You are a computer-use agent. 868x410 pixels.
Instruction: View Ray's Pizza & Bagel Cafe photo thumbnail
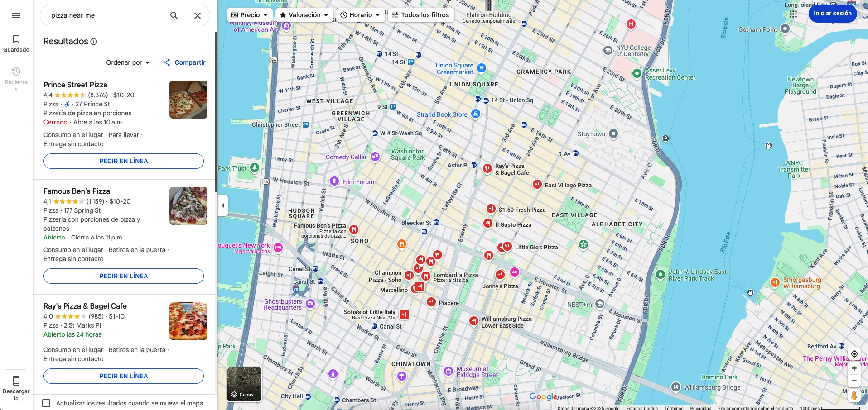tap(188, 321)
